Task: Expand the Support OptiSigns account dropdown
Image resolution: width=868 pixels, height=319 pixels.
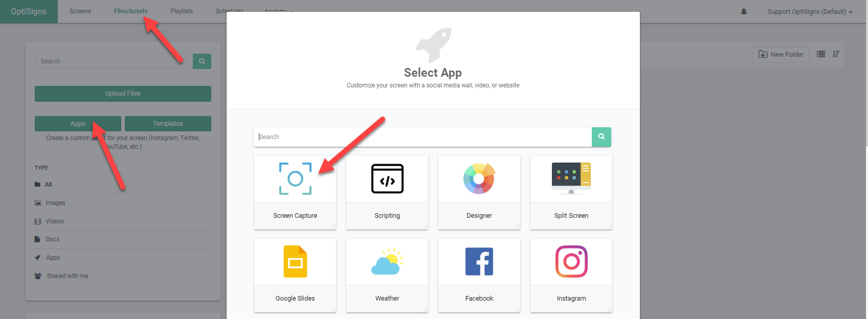Action: (x=810, y=11)
